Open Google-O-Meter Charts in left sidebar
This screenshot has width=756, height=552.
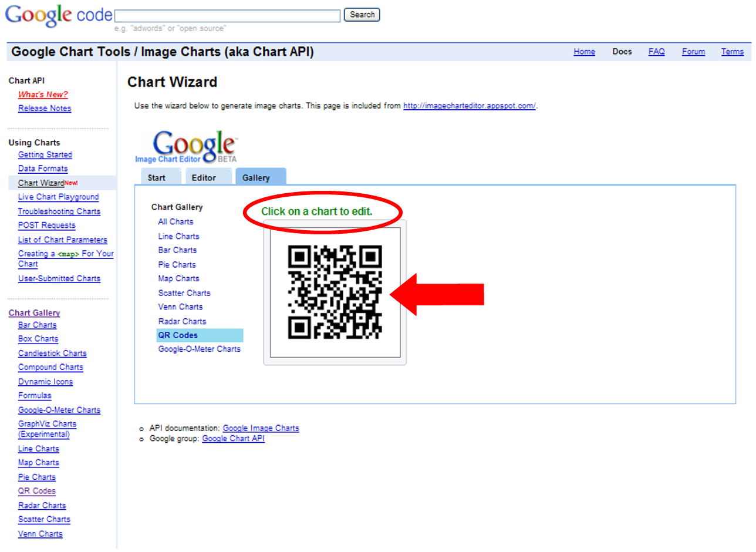coord(59,410)
